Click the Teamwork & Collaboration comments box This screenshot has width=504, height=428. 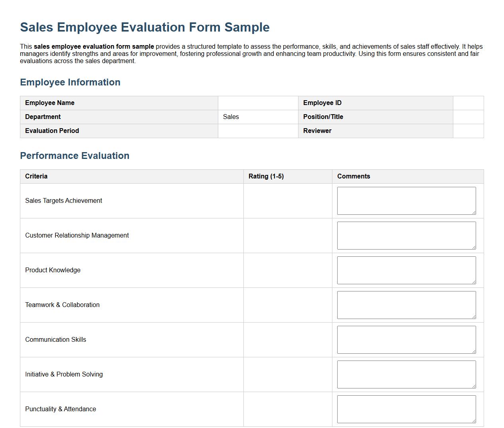click(x=406, y=305)
